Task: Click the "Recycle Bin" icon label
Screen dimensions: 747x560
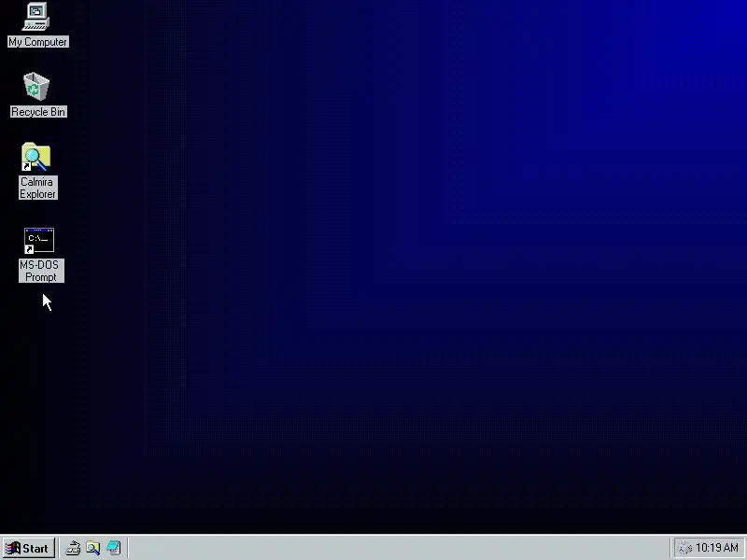Action: pos(38,112)
